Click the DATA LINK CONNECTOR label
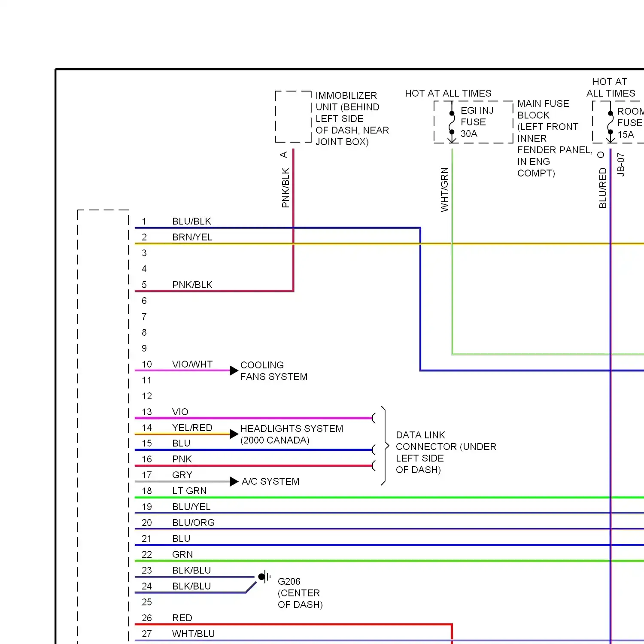Screen dimensions: 644x644 (446, 452)
